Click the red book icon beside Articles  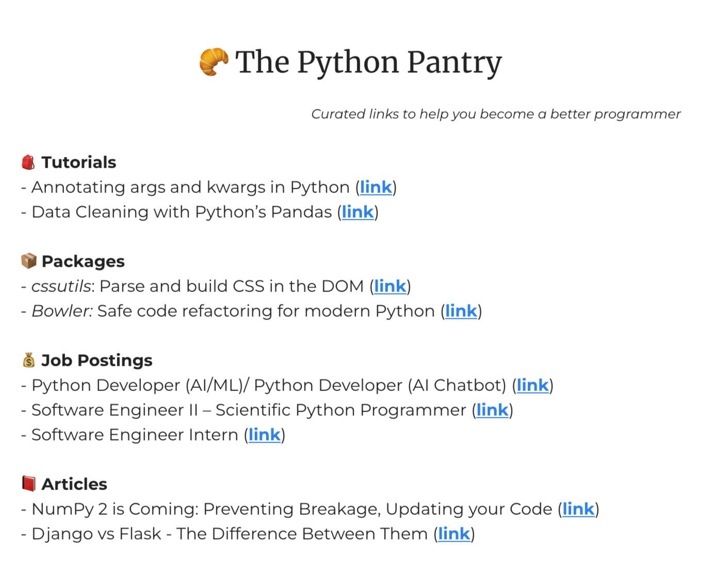(29, 484)
